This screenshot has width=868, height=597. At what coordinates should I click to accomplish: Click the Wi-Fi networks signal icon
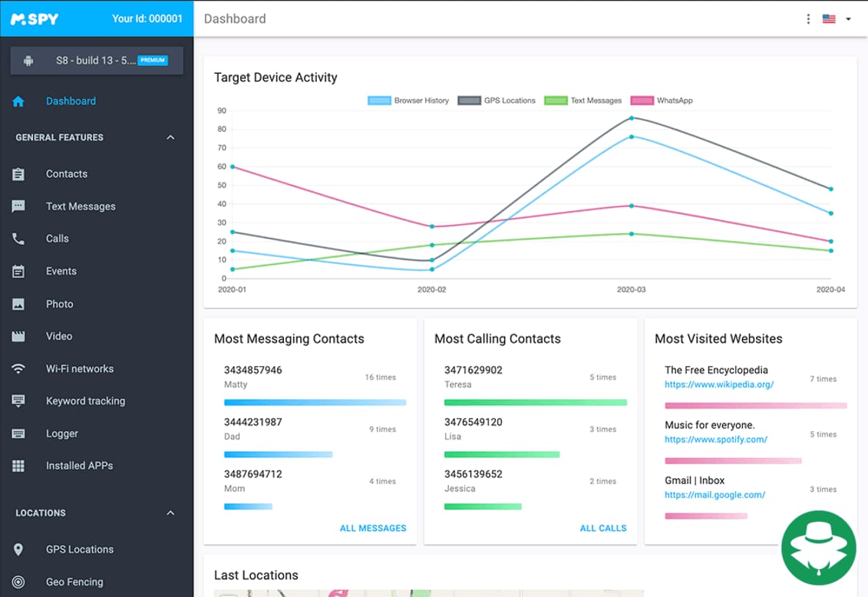pos(18,369)
